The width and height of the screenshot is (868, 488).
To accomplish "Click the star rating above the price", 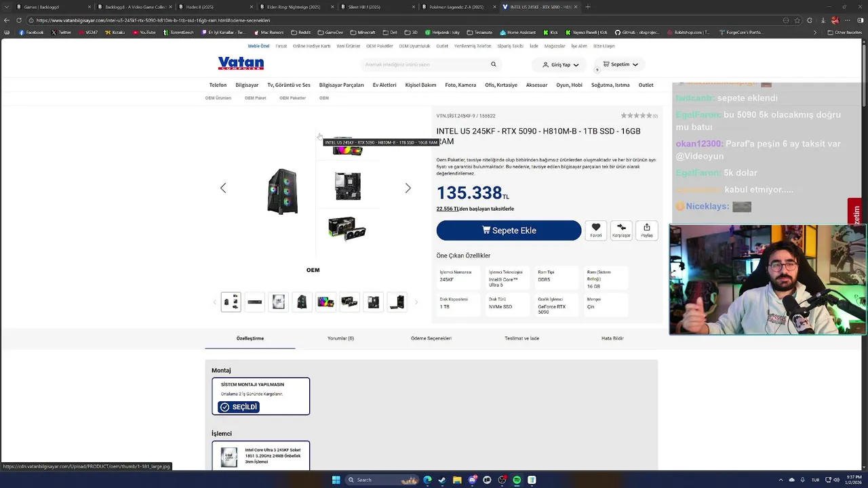I will tap(636, 116).
